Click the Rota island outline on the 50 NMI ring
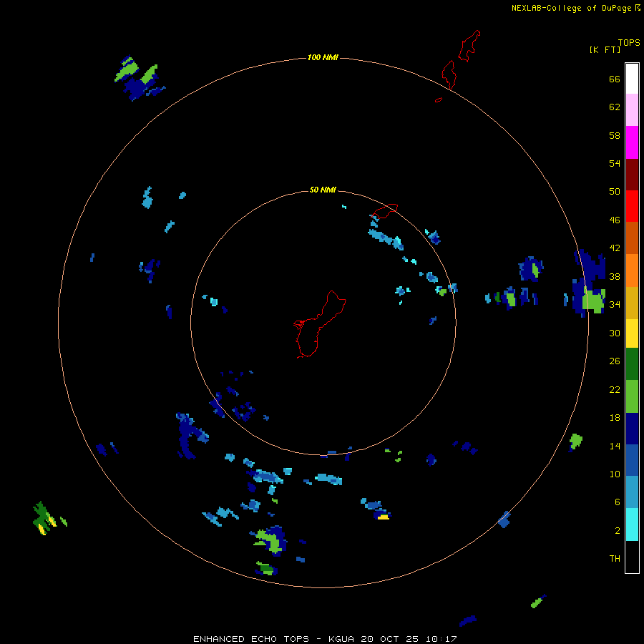Screen dimensions: 644x644 click(x=385, y=212)
